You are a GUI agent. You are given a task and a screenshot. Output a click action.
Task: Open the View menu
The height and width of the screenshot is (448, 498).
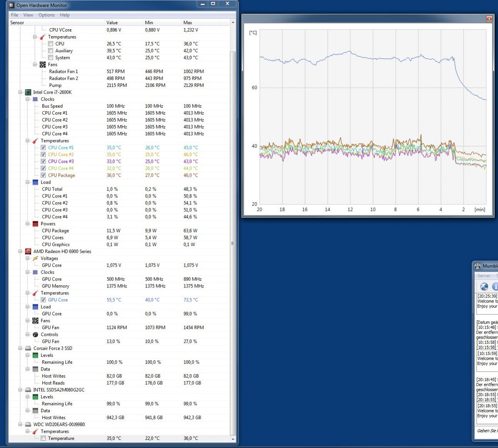(x=28, y=15)
